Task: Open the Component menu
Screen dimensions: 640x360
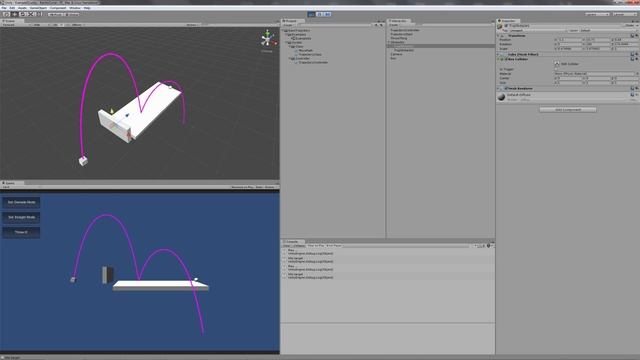Action: coord(58,8)
